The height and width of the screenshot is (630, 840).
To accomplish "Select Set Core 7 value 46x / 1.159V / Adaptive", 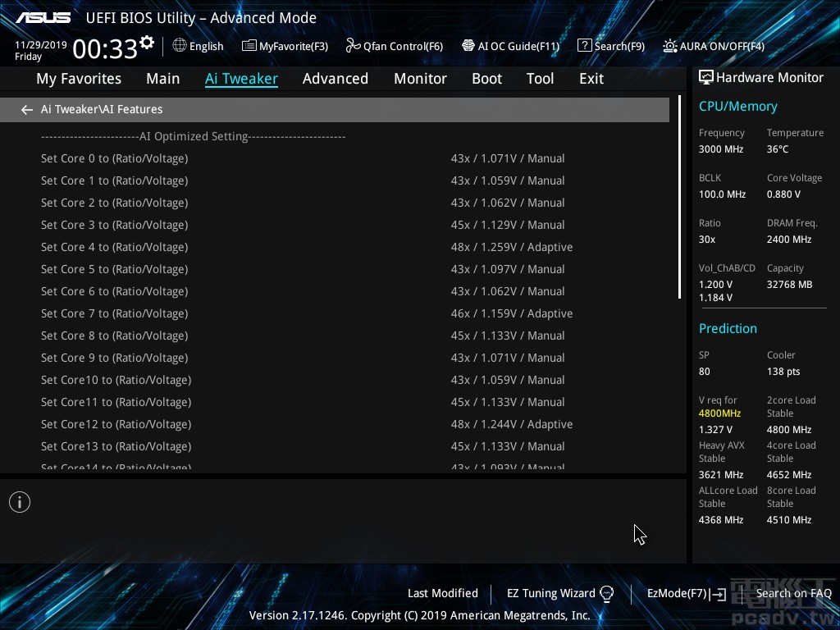I will (511, 313).
